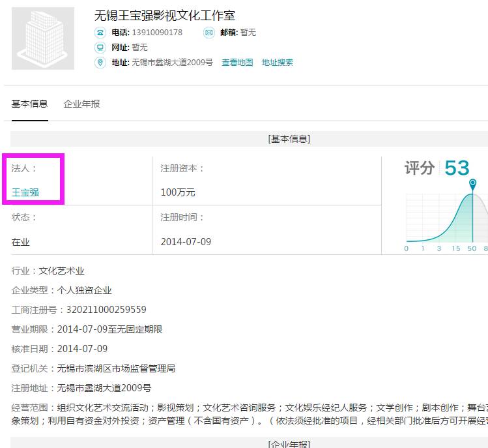This screenshot has width=488, height=448.
Task: Click the address 无锡市蠡湖大道2009号 in header
Action: coord(173,63)
